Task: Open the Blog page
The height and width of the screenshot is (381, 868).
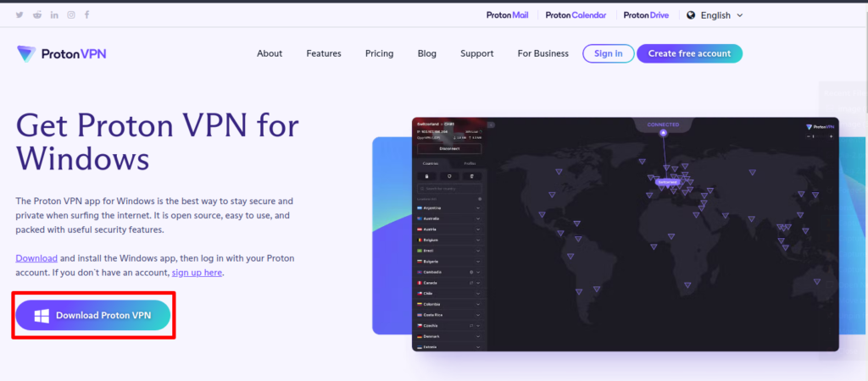Action: (x=427, y=53)
